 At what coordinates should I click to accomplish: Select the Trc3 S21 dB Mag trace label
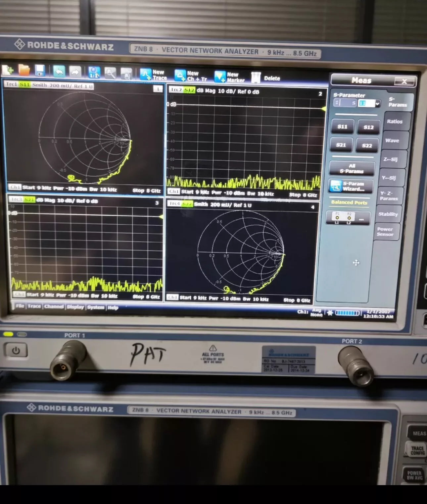click(x=54, y=200)
